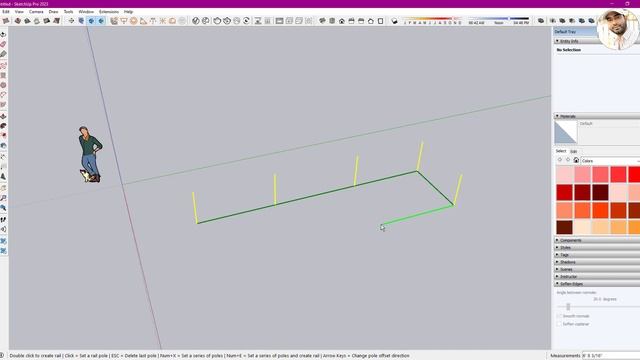Pick the dark brown swatch in fourth row
The width and height of the screenshot is (640, 360).
tap(564, 227)
